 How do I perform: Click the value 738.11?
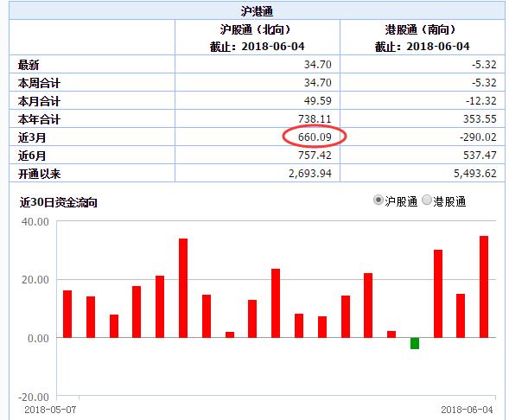click(x=315, y=118)
